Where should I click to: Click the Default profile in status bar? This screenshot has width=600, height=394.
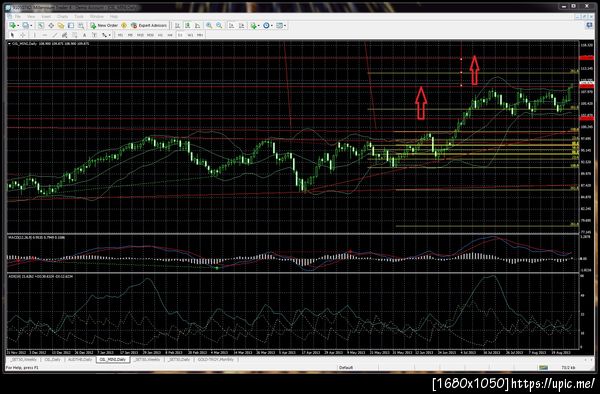click(346, 368)
